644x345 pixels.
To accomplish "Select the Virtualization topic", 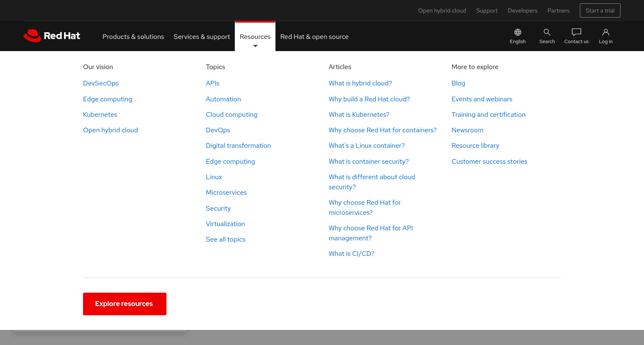I will click(x=225, y=224).
